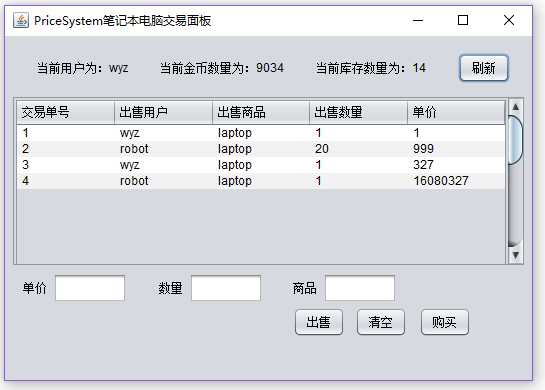The height and width of the screenshot is (390, 545).
Task: Click unit price '327' cell
Action: tap(456, 165)
